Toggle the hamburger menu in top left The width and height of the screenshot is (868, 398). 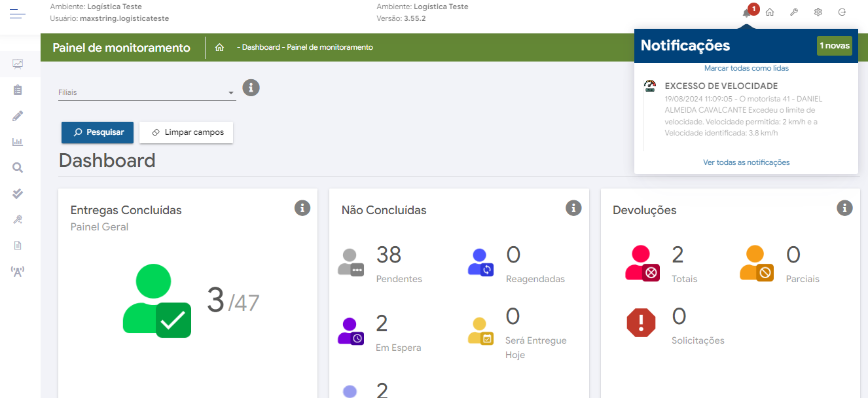click(x=18, y=13)
